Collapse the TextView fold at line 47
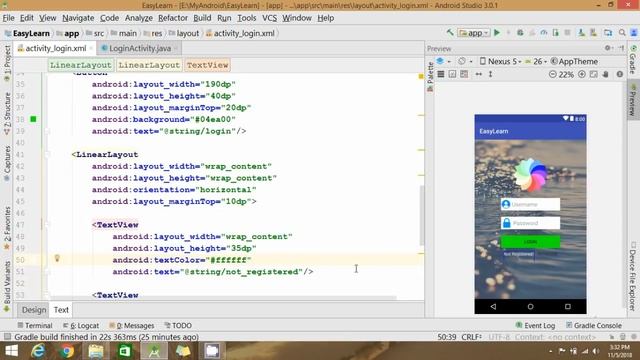Viewport: 640px width, 360px height. [47, 224]
